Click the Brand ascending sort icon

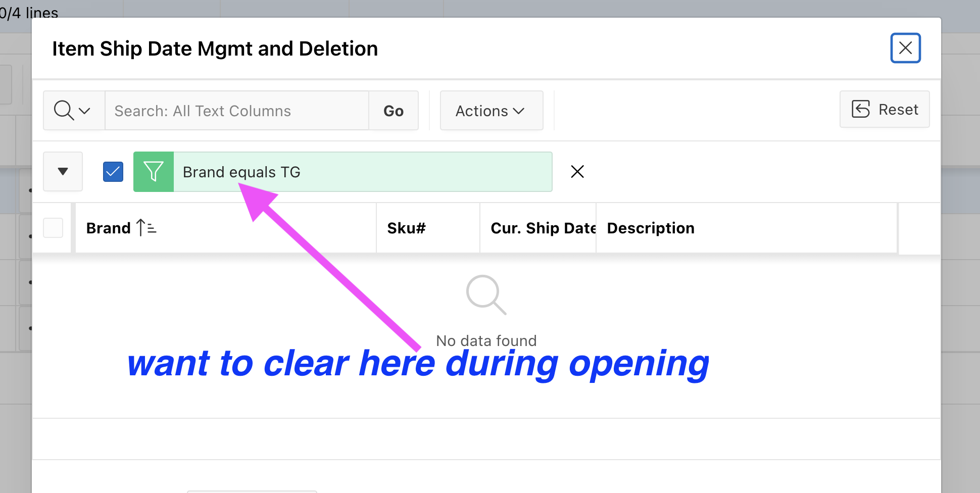[146, 228]
